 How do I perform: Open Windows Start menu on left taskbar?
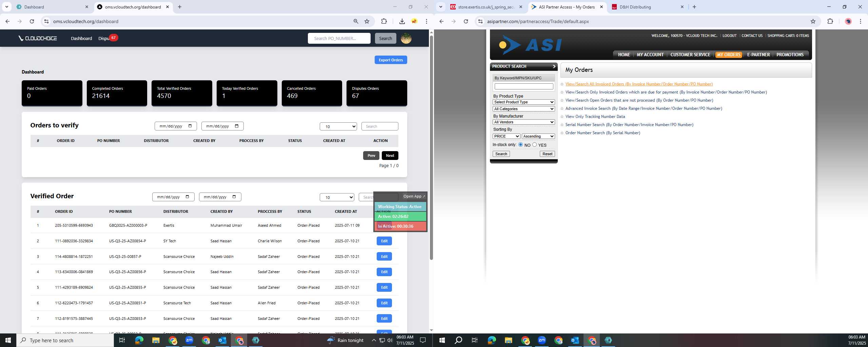tap(8, 340)
